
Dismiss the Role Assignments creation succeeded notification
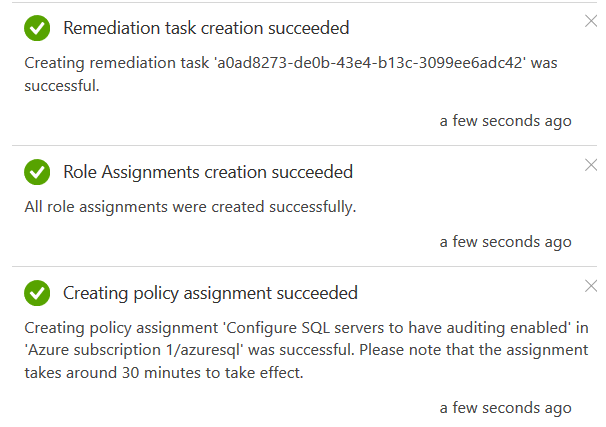pos(590,165)
